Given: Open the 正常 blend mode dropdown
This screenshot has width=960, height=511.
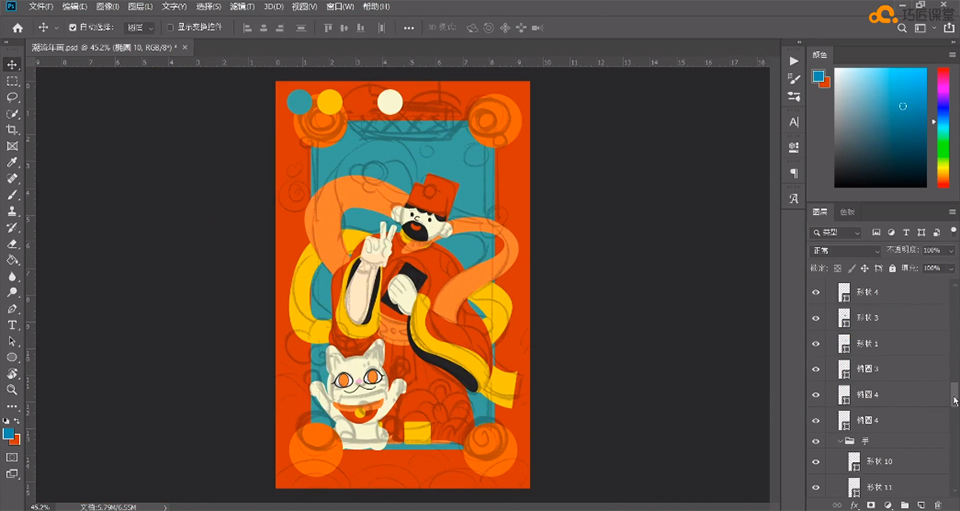Looking at the screenshot, I should [x=846, y=250].
